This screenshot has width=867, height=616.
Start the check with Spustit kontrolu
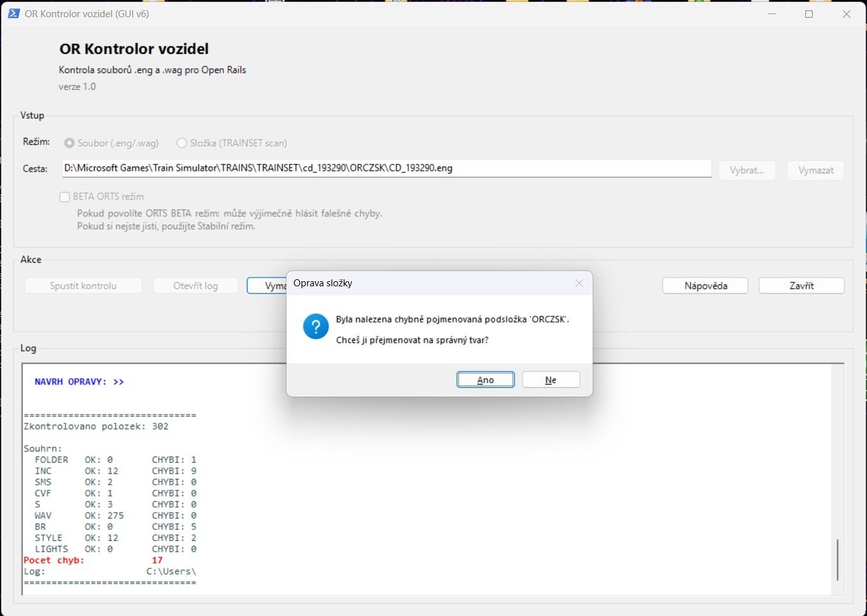pos(83,286)
